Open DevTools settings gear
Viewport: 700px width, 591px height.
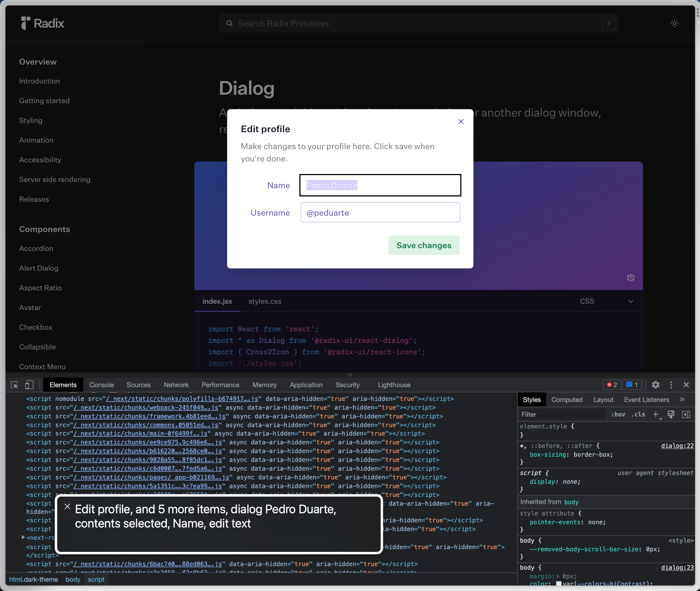tap(655, 385)
